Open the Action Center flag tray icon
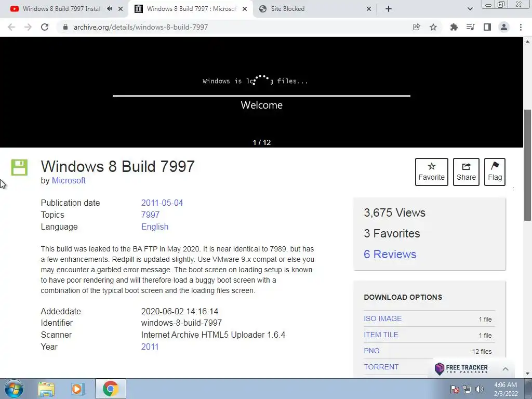The width and height of the screenshot is (532, 399). 455,389
